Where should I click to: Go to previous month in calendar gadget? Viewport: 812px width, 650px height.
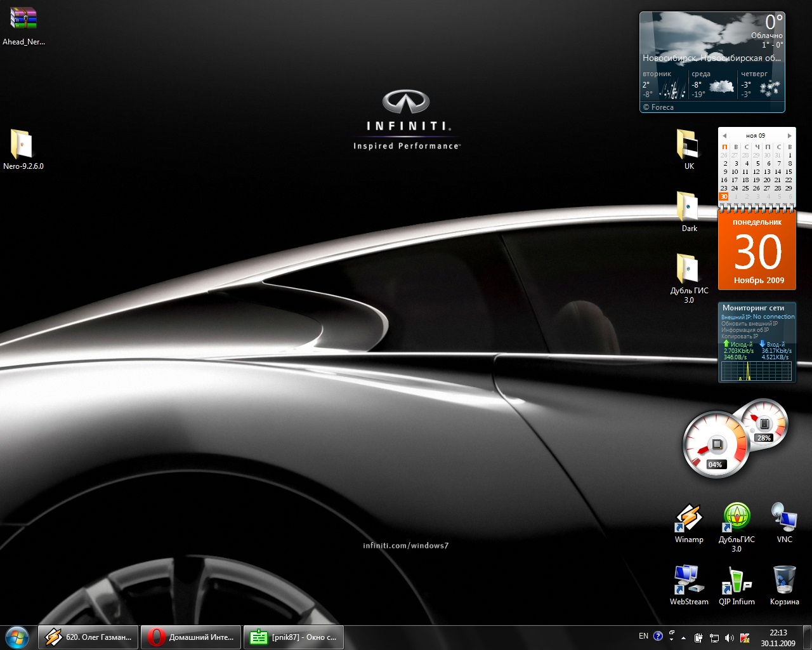[x=724, y=136]
